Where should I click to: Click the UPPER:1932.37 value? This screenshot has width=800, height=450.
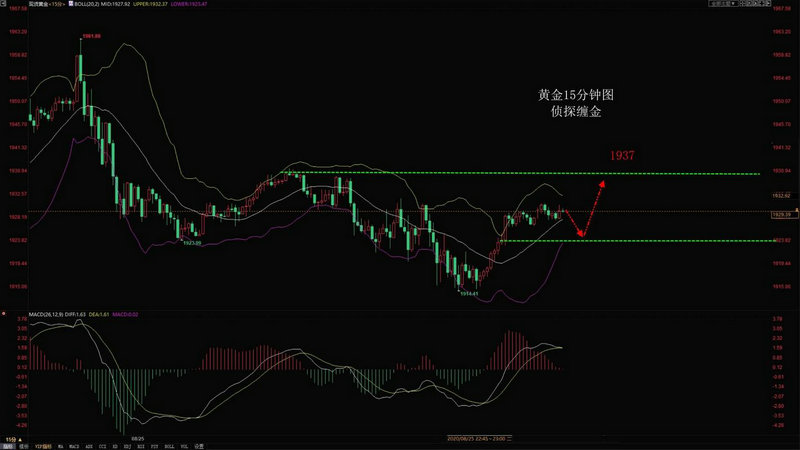point(150,4)
